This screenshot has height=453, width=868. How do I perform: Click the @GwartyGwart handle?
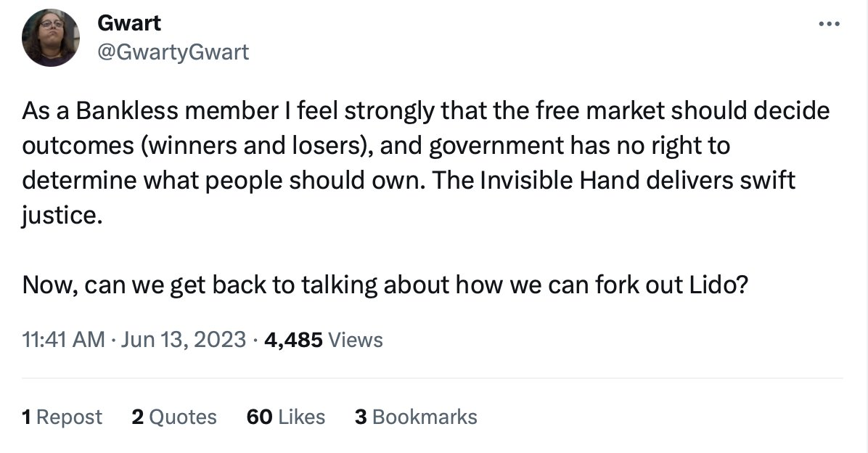(x=173, y=52)
